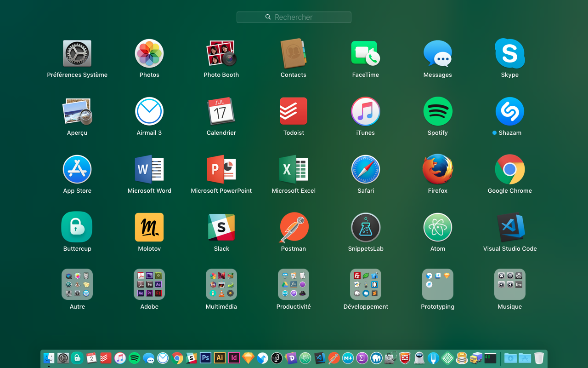Open the Downloads folder in the Dock

[x=510, y=358]
